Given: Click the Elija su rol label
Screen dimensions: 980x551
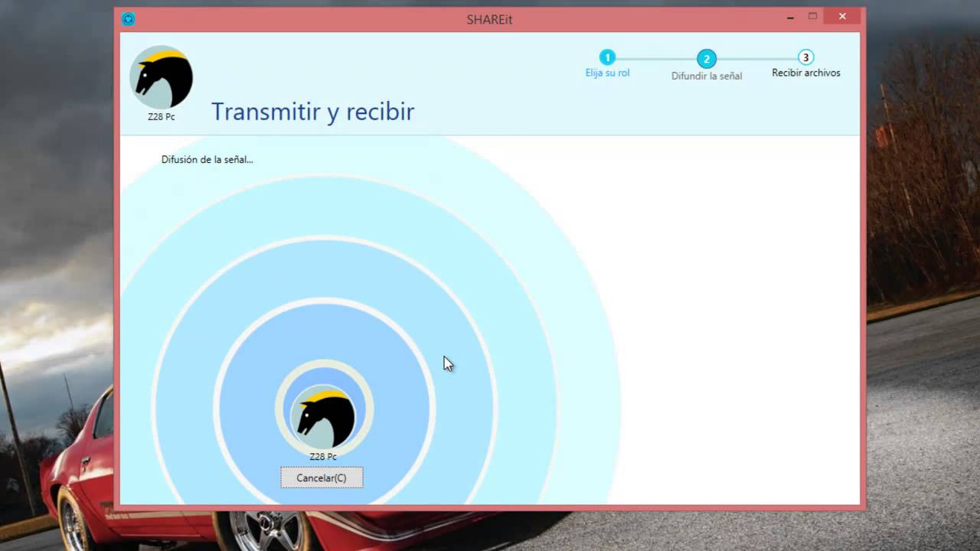Looking at the screenshot, I should (607, 73).
